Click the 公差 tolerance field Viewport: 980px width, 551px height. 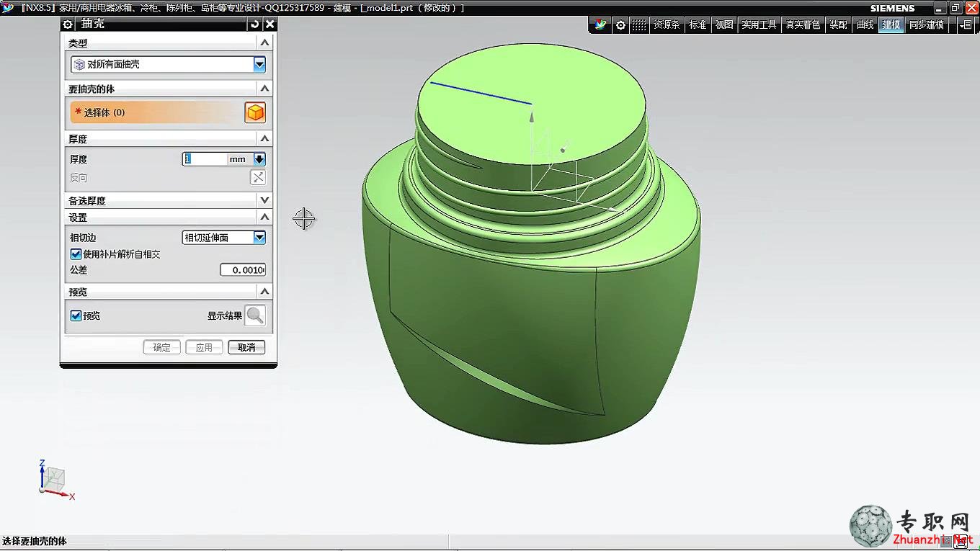243,269
